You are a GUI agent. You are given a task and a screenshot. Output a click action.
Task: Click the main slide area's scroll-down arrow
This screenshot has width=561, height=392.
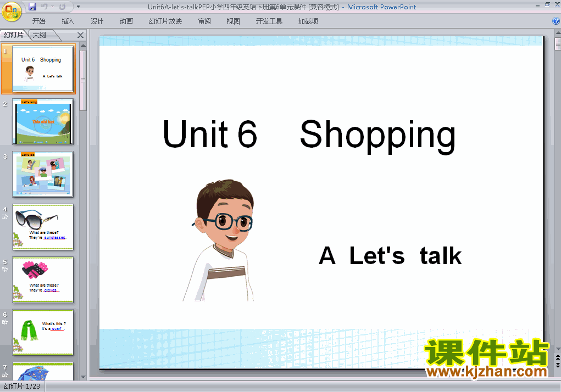[x=558, y=349]
